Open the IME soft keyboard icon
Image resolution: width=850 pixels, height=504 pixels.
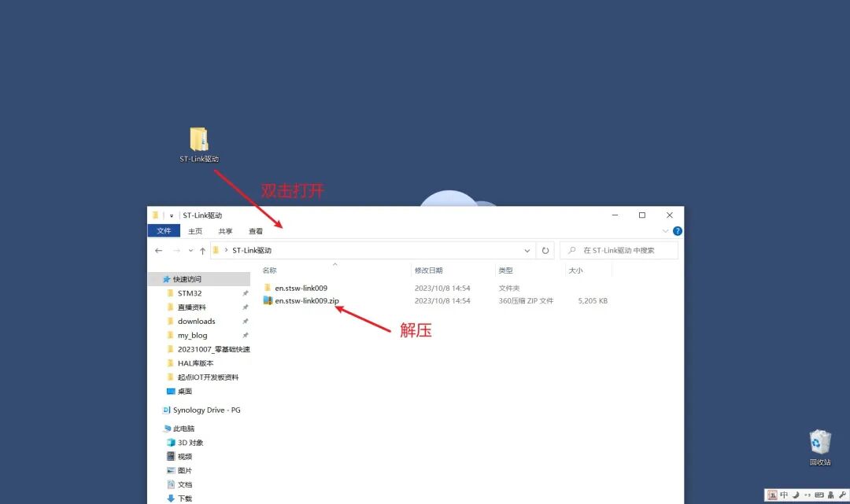(x=819, y=495)
